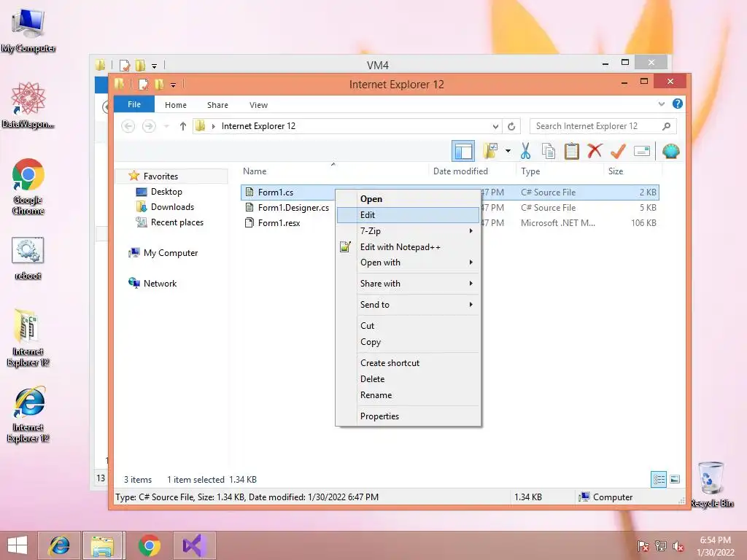
Task: Select Favorites in the navigation pane
Action: click(x=160, y=176)
